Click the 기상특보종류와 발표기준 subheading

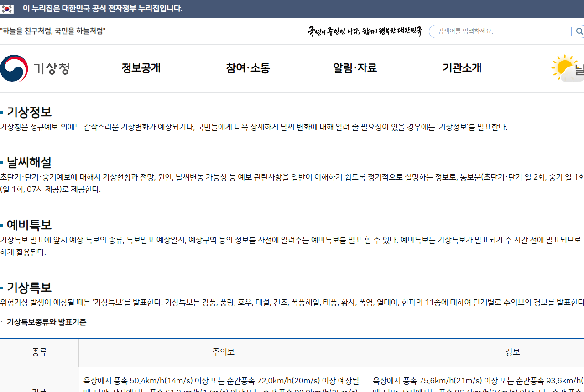coord(47,322)
